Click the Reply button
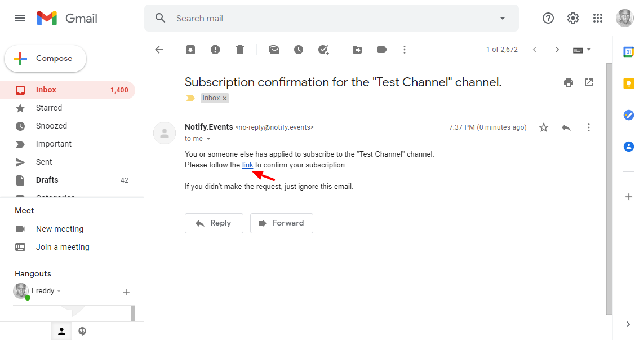Viewport: 644px width, 340px height. click(214, 223)
